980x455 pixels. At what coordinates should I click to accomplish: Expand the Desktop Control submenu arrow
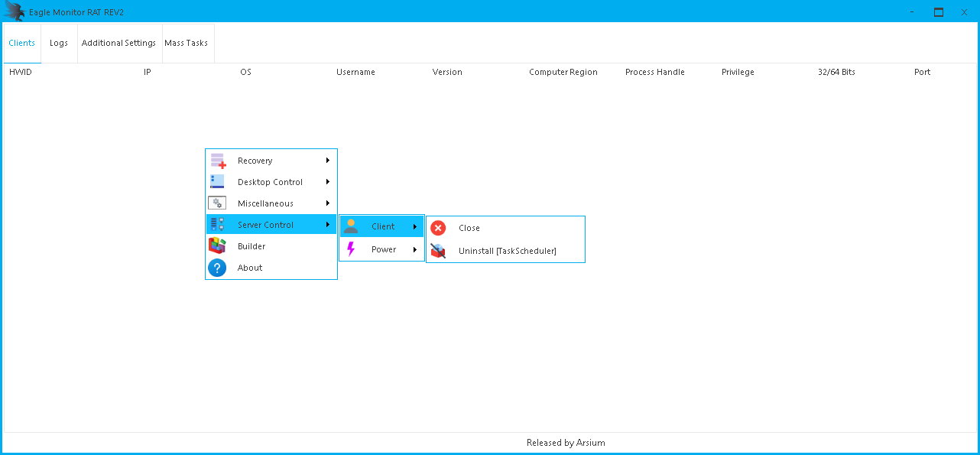(327, 182)
